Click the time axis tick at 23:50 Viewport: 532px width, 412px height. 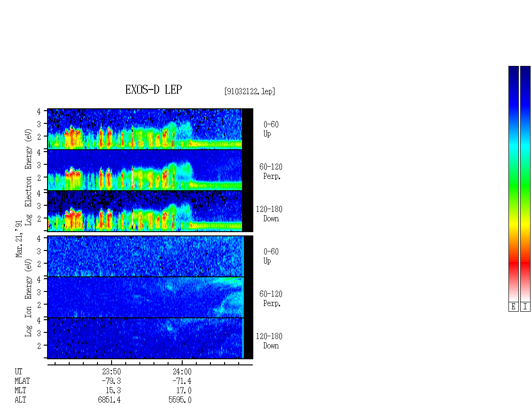tap(111, 363)
